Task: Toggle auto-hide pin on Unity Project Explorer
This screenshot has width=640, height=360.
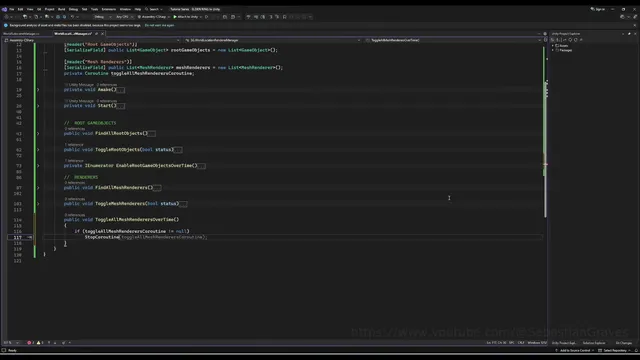Action: pyautogui.click(x=629, y=34)
